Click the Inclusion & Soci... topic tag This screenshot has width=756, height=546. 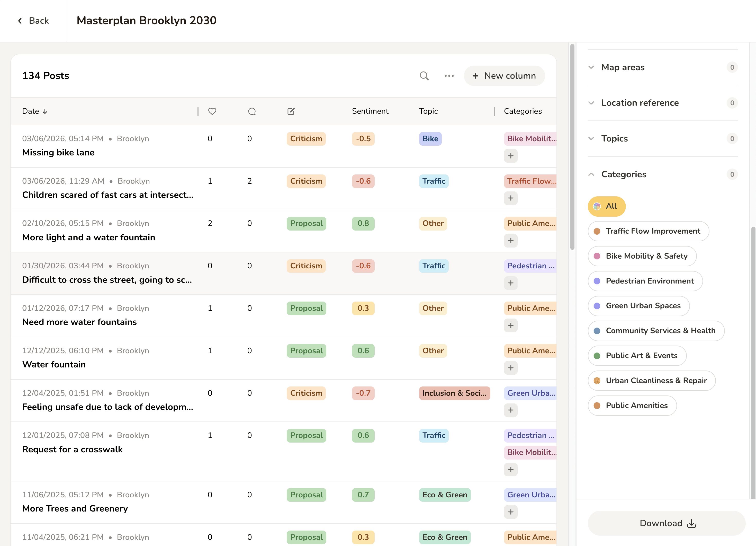(454, 393)
